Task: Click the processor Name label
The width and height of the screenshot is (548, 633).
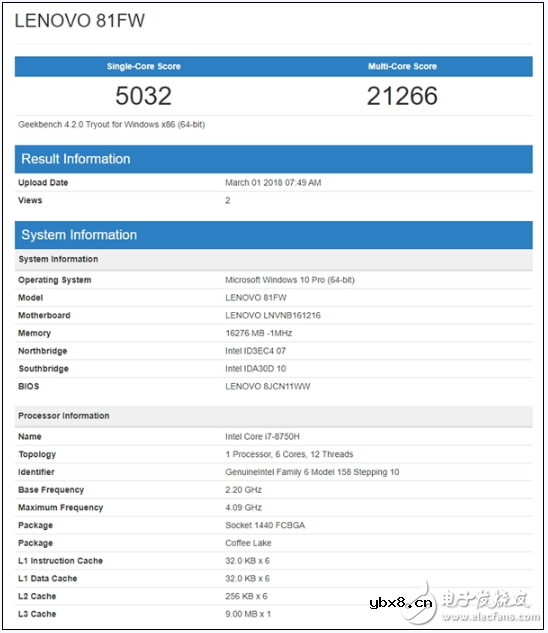Action: pos(29,436)
